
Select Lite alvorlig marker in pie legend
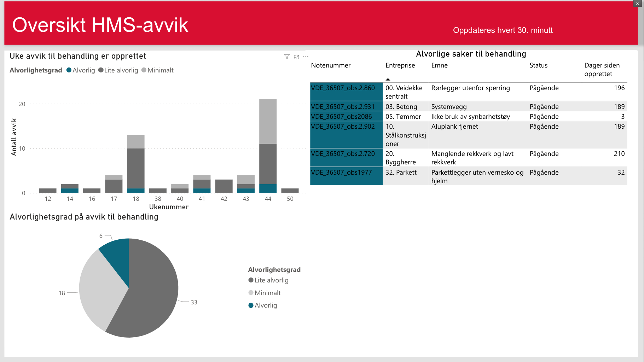[251, 280]
